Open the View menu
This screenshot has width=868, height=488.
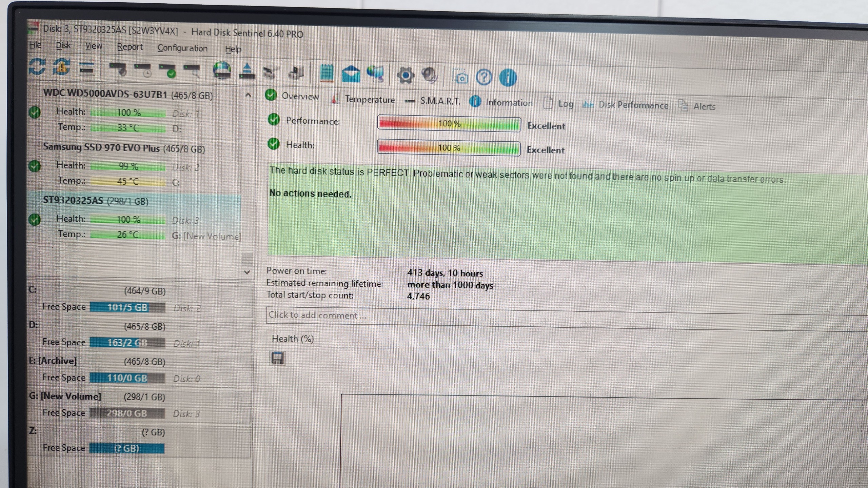click(94, 46)
